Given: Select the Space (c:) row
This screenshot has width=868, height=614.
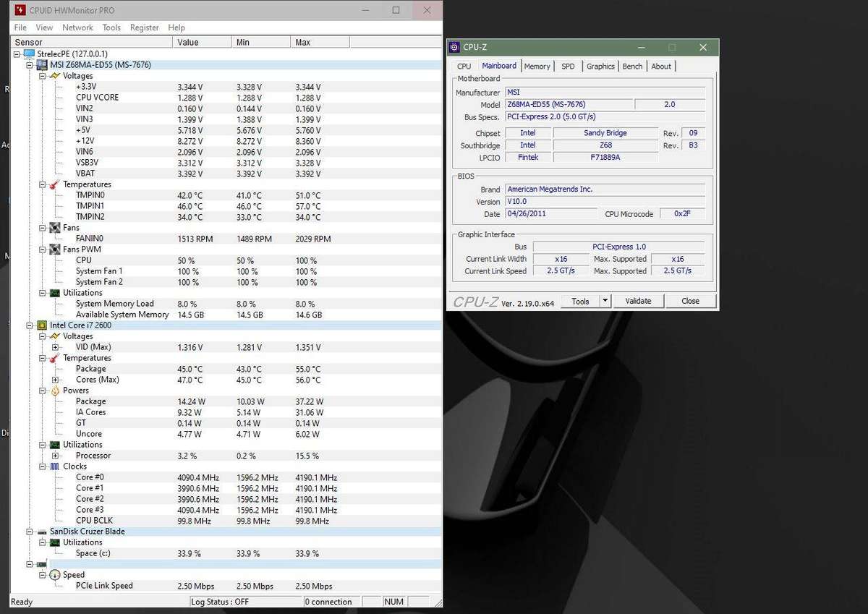Looking at the screenshot, I should [x=225, y=553].
